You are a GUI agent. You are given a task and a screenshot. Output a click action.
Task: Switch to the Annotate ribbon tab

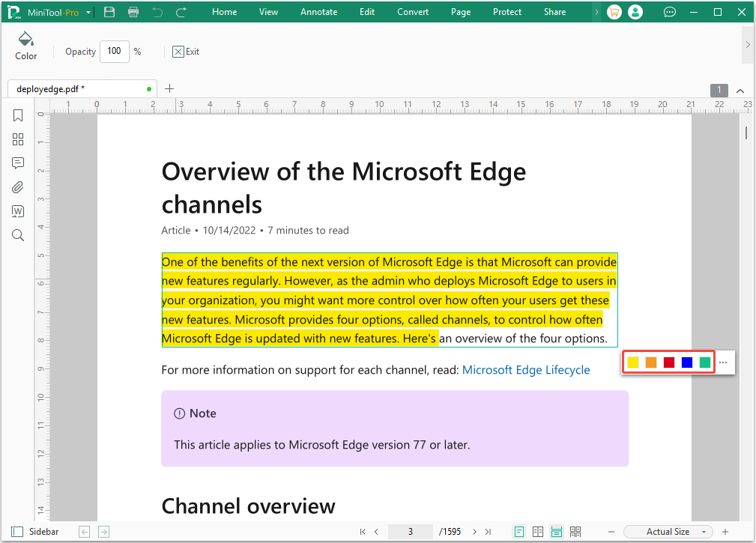pos(318,11)
